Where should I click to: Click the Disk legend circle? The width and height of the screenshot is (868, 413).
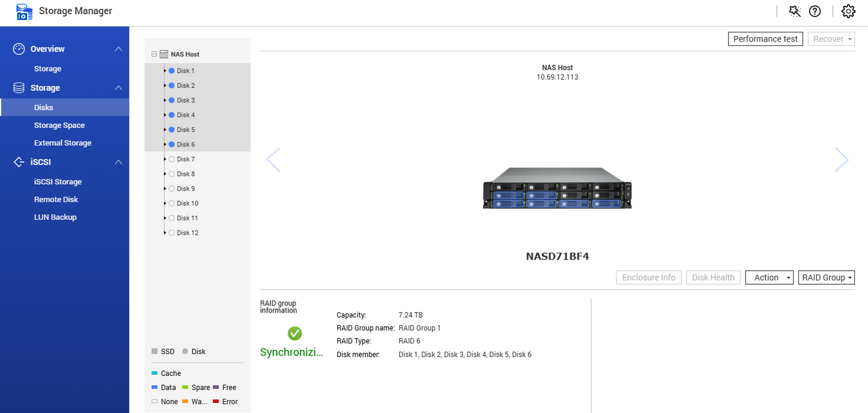click(x=185, y=351)
